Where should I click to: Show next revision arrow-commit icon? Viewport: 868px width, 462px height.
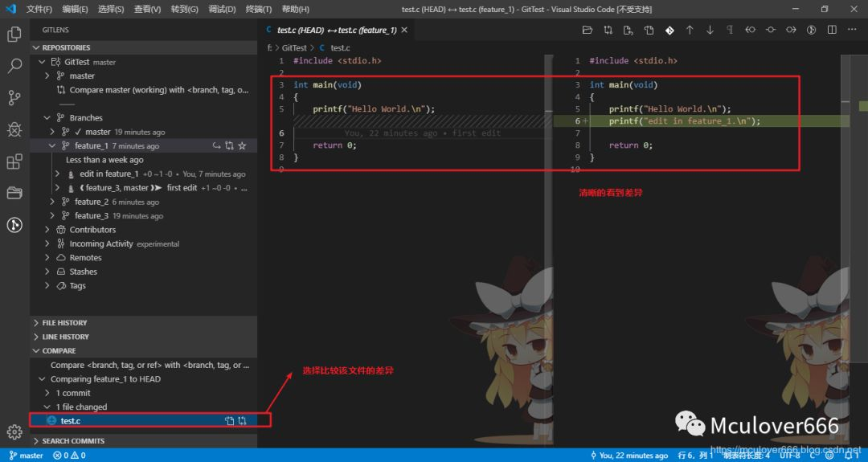[x=791, y=30]
